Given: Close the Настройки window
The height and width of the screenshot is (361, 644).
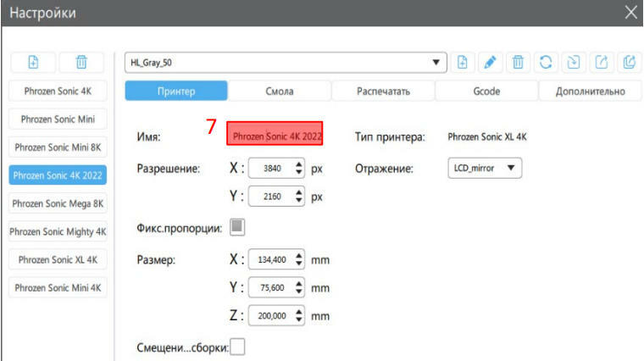Looking at the screenshot, I should (x=631, y=13).
